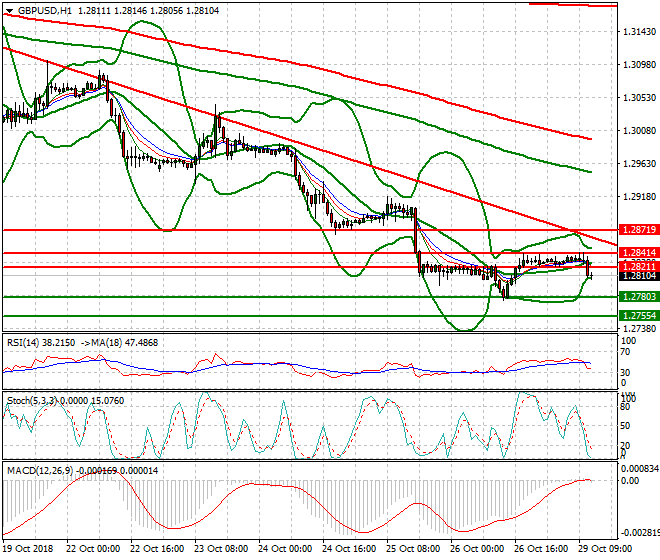Viewport: 660px width, 560px height.
Task: Click the 1.28211 red level price label
Action: [639, 267]
